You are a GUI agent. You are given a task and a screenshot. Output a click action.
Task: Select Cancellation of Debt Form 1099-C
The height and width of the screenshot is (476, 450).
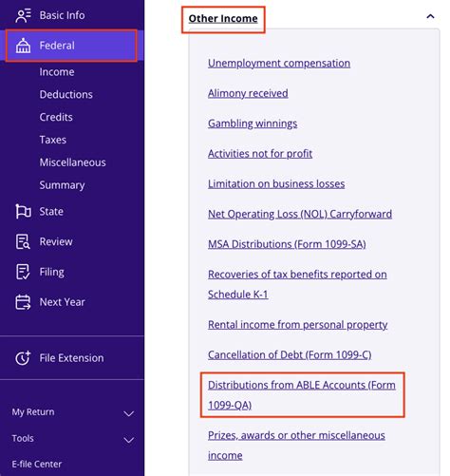pyautogui.click(x=290, y=355)
